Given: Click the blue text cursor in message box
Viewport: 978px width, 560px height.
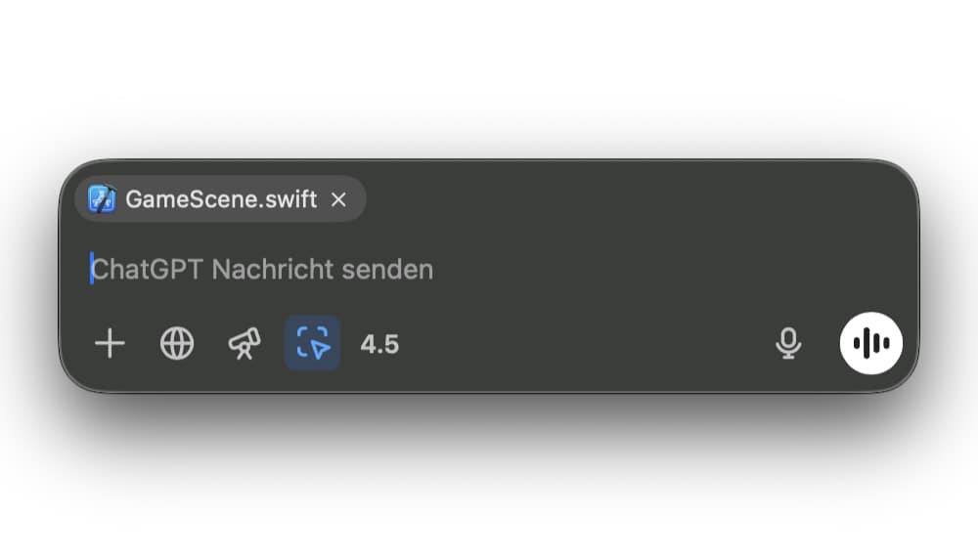Looking at the screenshot, I should click(92, 268).
